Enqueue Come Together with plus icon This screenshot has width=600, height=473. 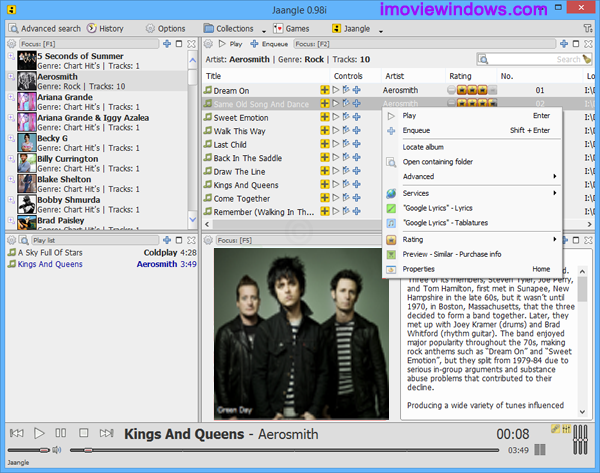(x=357, y=198)
